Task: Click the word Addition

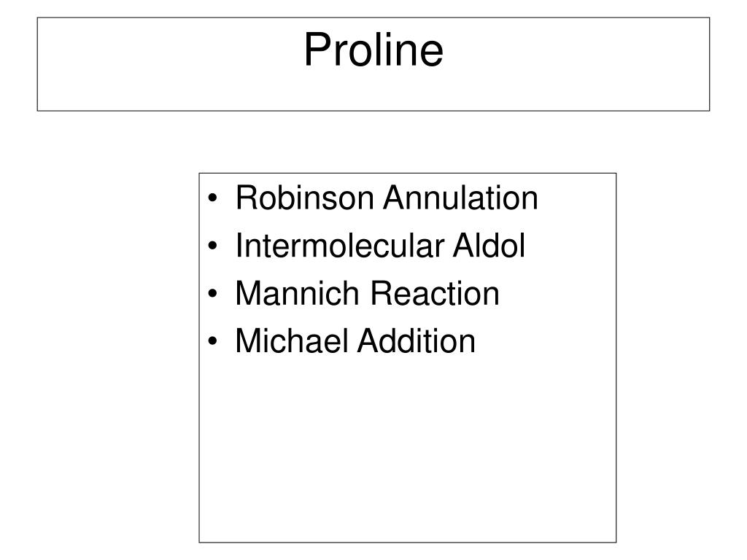Action: click(x=417, y=341)
